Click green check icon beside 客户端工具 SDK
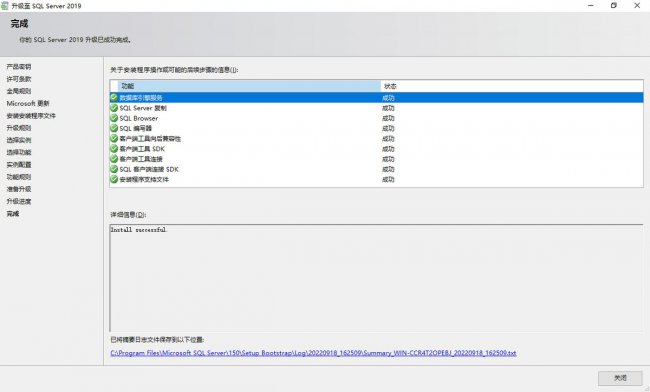Image resolution: width=650 pixels, height=392 pixels. tap(114, 148)
